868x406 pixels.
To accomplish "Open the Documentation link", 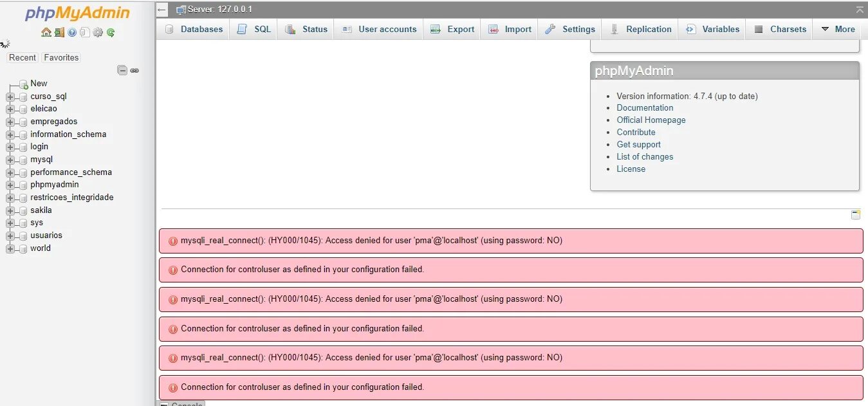I will pos(645,108).
